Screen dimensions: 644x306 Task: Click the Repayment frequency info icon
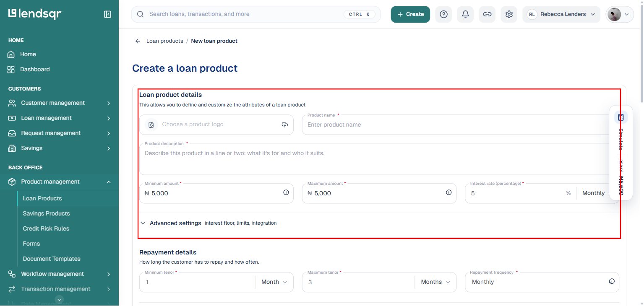[x=612, y=281]
